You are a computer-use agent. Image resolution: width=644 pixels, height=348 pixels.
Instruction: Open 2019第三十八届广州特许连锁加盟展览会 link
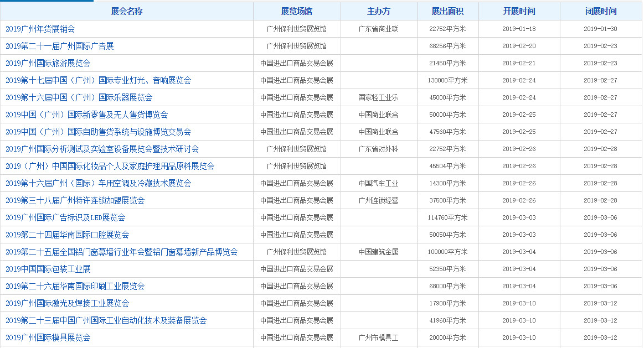click(x=75, y=200)
